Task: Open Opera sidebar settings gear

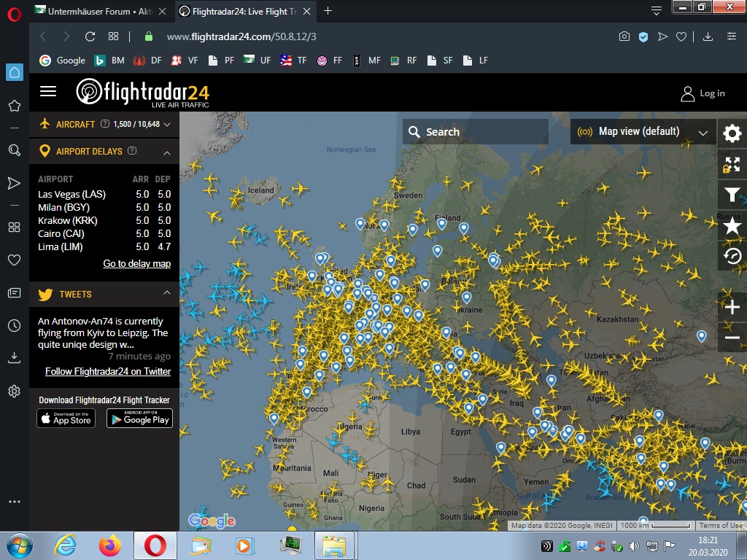Action: pyautogui.click(x=15, y=392)
